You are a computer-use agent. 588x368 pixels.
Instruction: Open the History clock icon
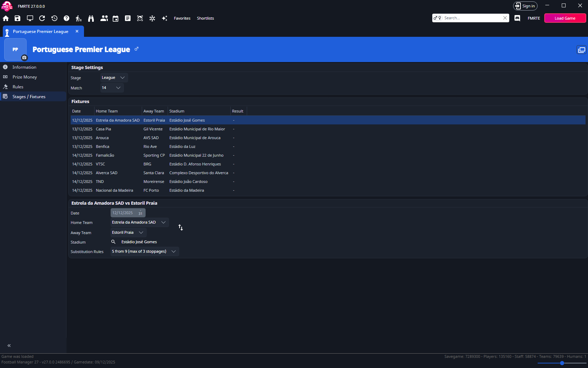54,18
